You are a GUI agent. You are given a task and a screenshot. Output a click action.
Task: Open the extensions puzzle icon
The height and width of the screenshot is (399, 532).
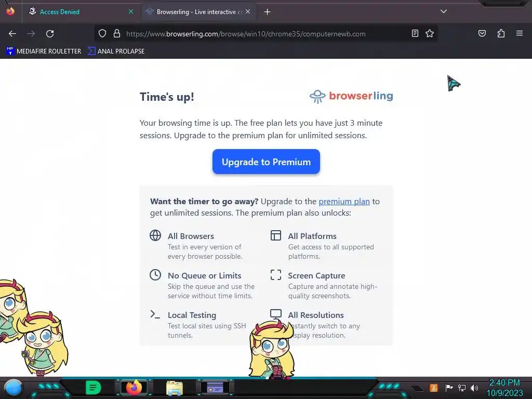point(501,33)
